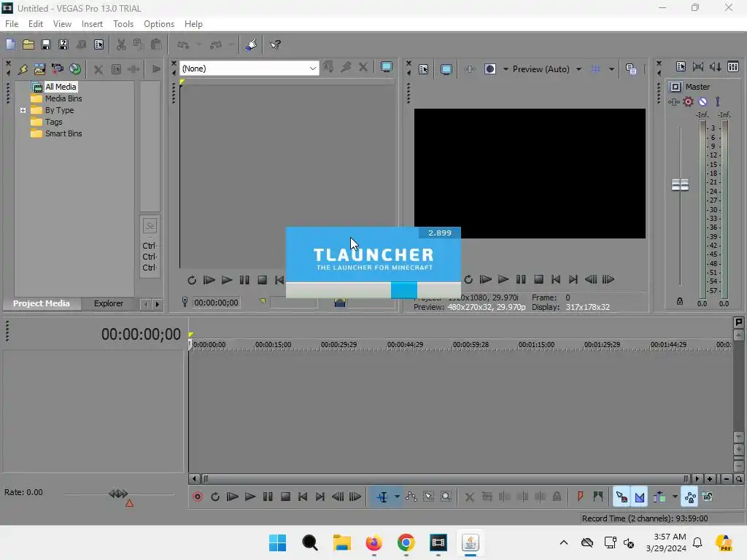Copy snapshot to clipboard icon in preview
Viewport: 747px width, 560px height.
(631, 69)
